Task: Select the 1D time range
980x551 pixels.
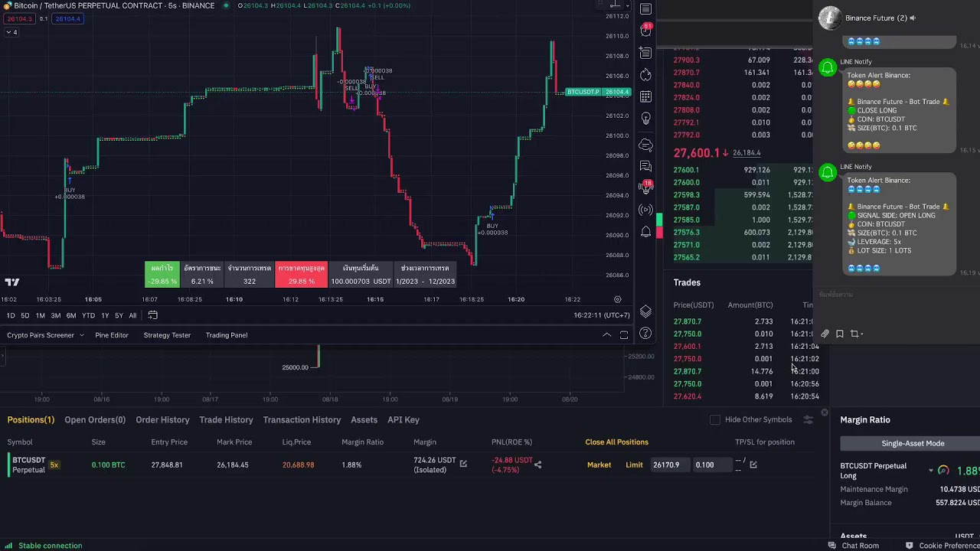Action: [x=11, y=315]
